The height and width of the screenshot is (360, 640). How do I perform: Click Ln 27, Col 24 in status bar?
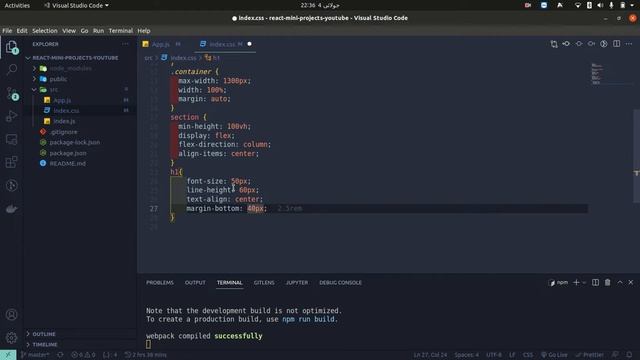pyautogui.click(x=430, y=355)
